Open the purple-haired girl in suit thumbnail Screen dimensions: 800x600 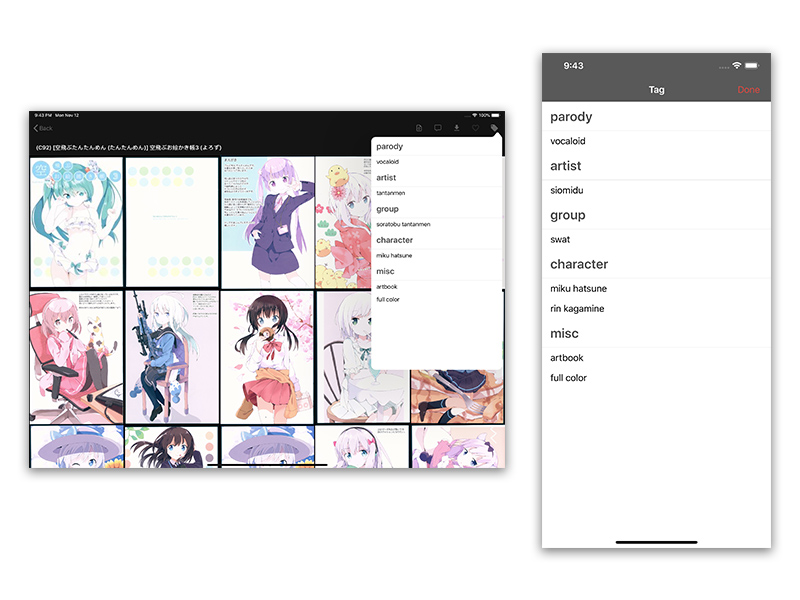click(x=267, y=222)
